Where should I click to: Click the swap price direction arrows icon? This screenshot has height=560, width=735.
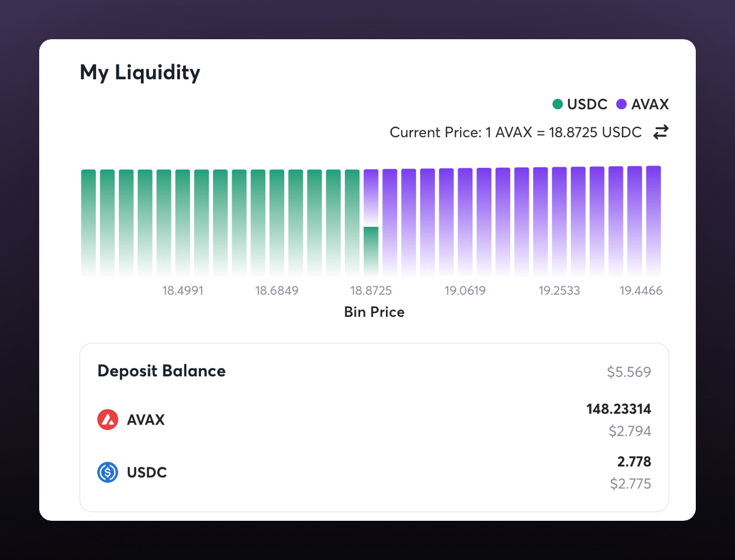[660, 132]
